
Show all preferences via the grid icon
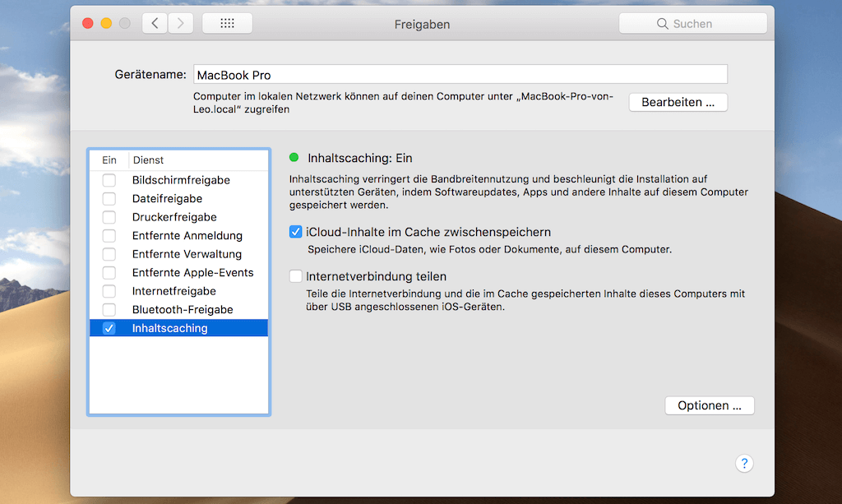227,23
